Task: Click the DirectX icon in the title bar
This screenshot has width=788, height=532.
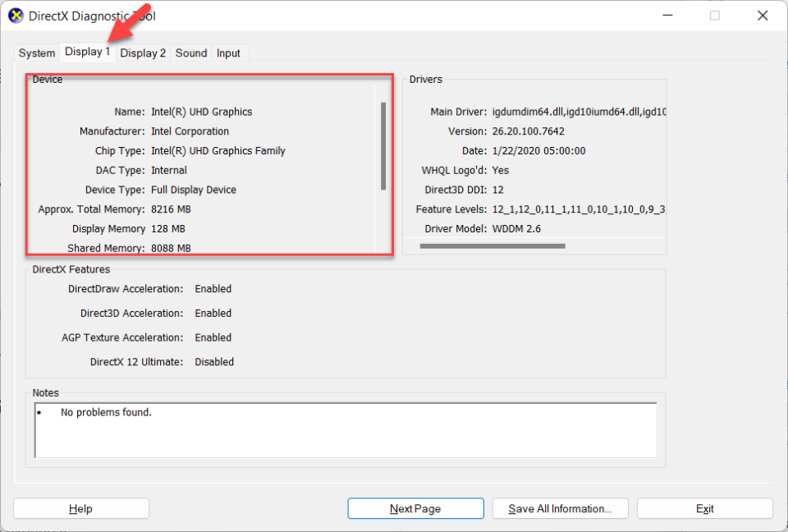Action: click(x=15, y=15)
